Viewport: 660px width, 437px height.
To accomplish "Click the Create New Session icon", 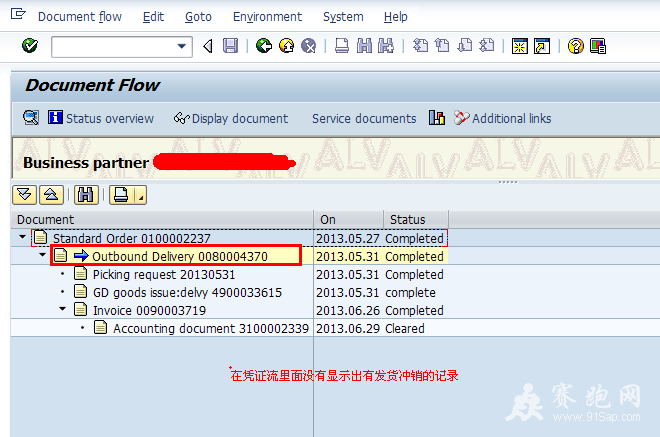I will tap(519, 46).
